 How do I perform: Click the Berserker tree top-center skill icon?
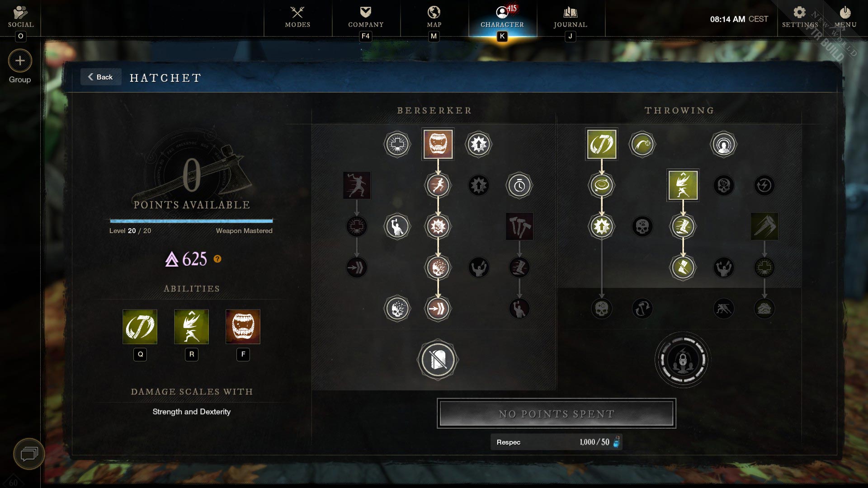[x=437, y=144]
